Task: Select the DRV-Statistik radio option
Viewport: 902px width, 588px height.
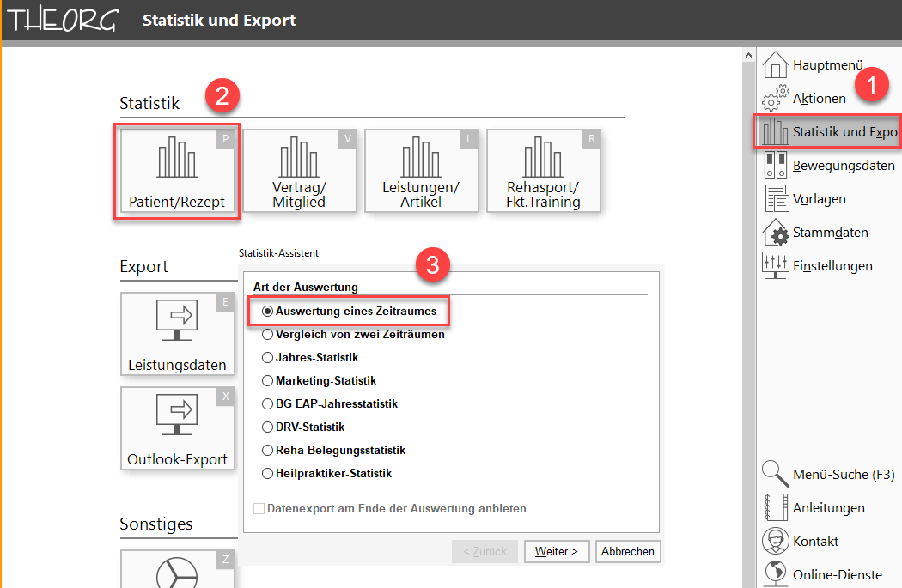Action: coord(268,427)
